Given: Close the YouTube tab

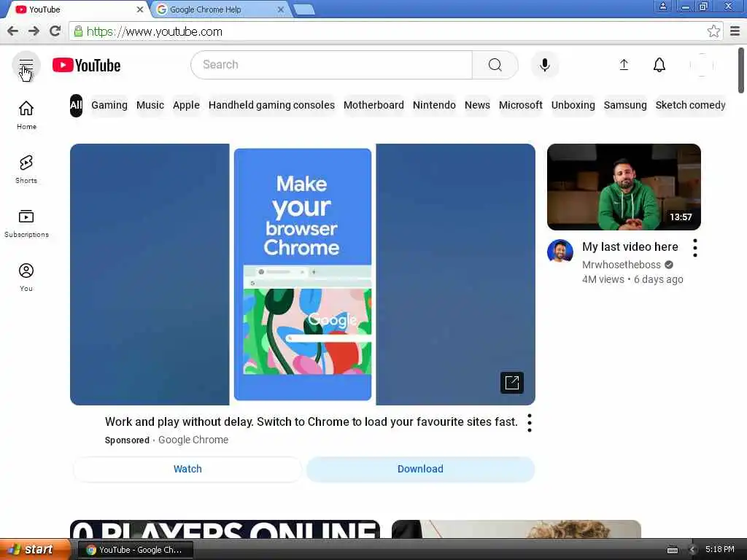Looking at the screenshot, I should coord(140,9).
